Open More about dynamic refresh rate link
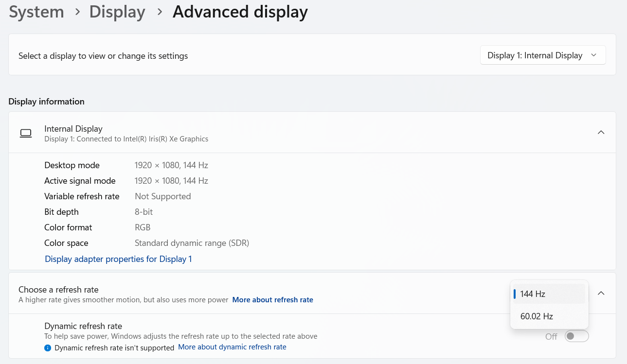627x364 pixels. (232, 347)
